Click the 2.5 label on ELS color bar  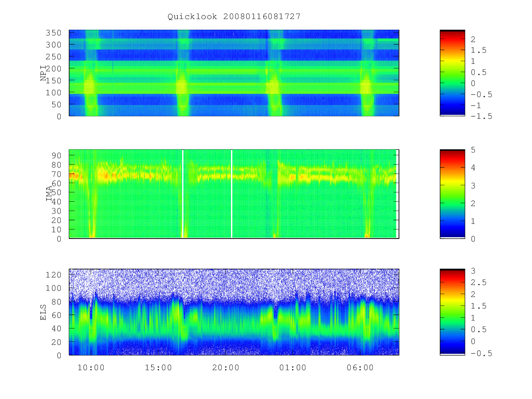click(478, 282)
